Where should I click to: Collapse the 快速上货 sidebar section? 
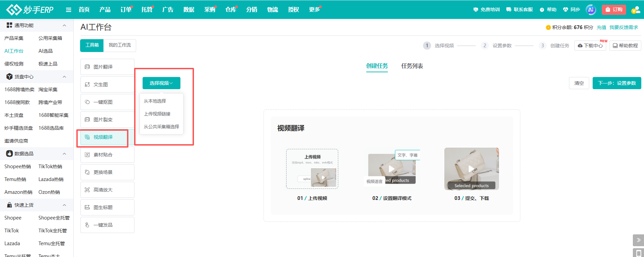tap(64, 205)
